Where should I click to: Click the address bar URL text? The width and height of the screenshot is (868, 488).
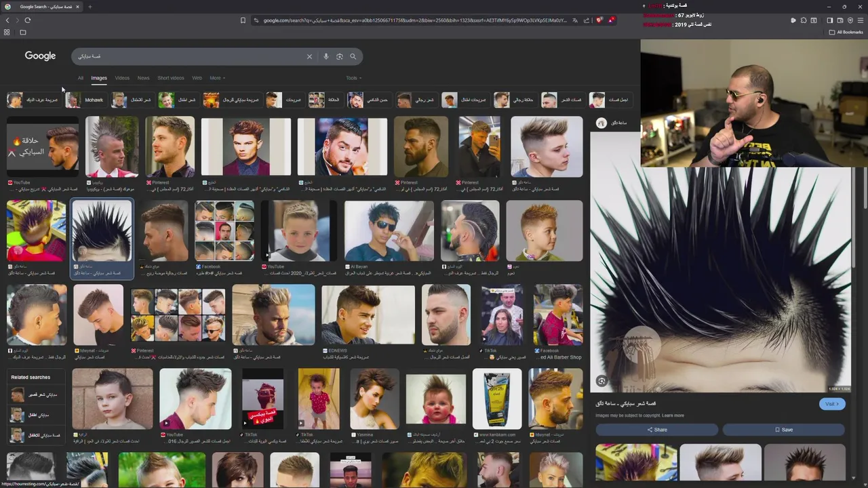[414, 20]
